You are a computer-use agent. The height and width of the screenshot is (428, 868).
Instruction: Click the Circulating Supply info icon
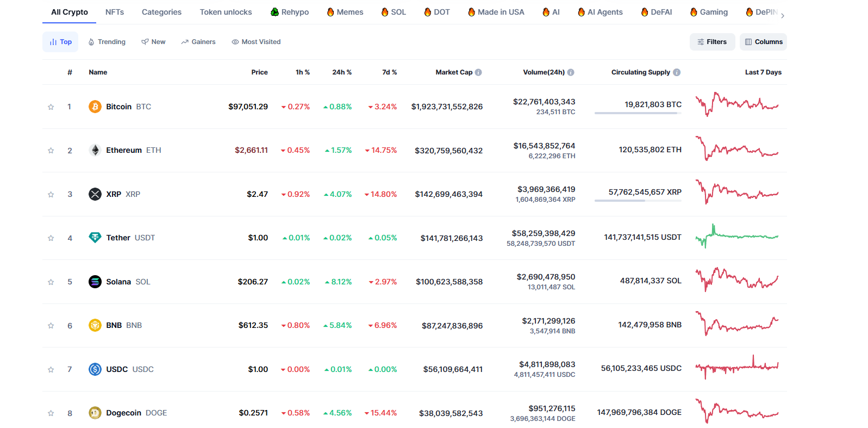(677, 72)
